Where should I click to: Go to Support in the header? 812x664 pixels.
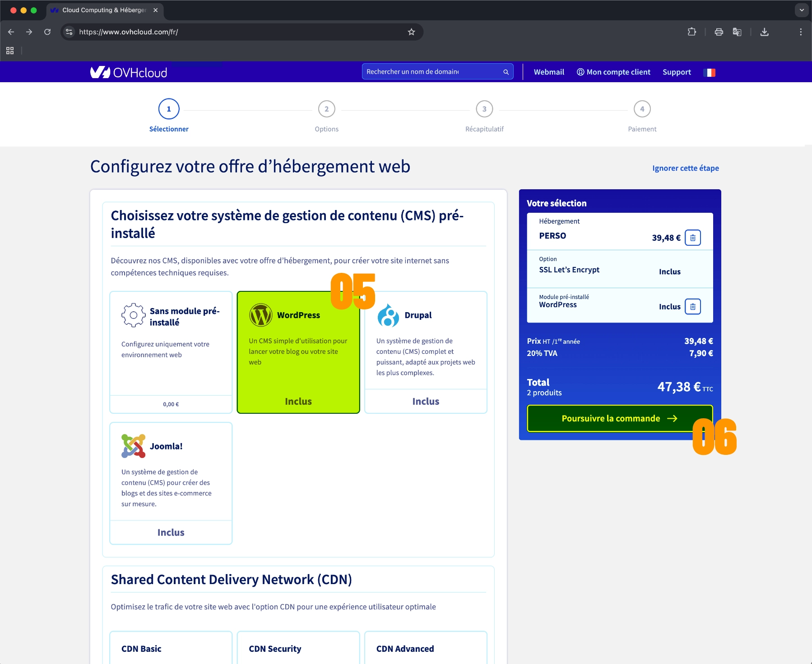676,72
